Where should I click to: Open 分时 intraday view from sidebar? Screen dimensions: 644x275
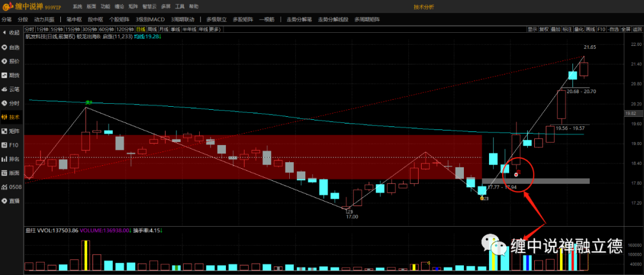pos(11,103)
